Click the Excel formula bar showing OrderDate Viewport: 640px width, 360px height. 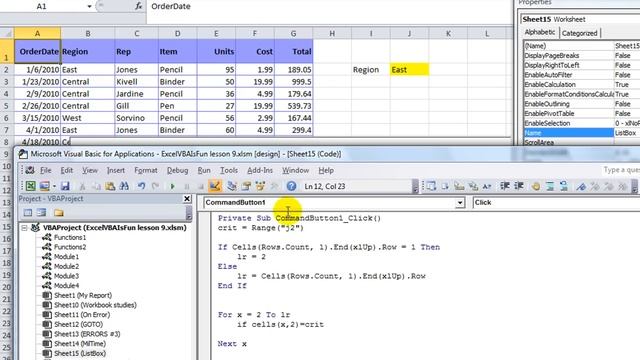pyautogui.click(x=329, y=7)
